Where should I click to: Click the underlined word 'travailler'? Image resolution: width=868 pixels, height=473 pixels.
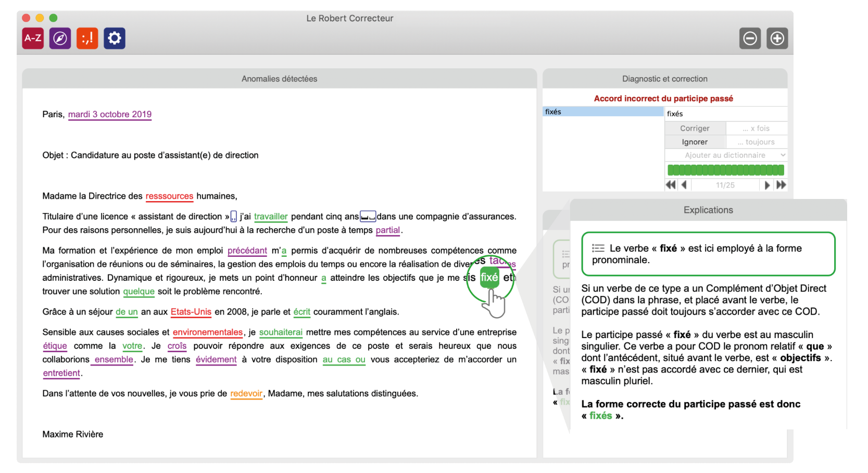pos(271,217)
